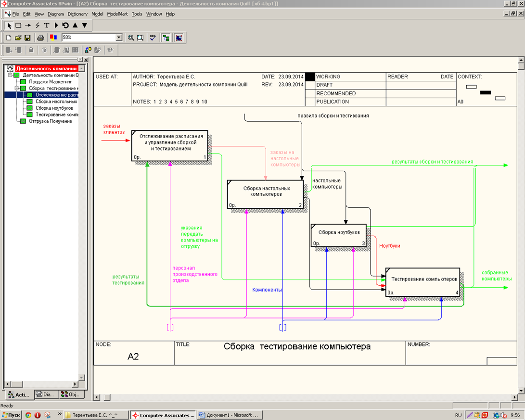Click the spell check icon
Screen dimensions: 525x420
pos(153,38)
